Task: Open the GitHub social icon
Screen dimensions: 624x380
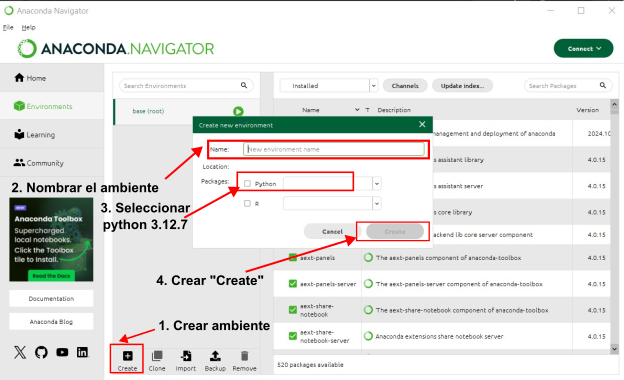Action: pos(41,352)
